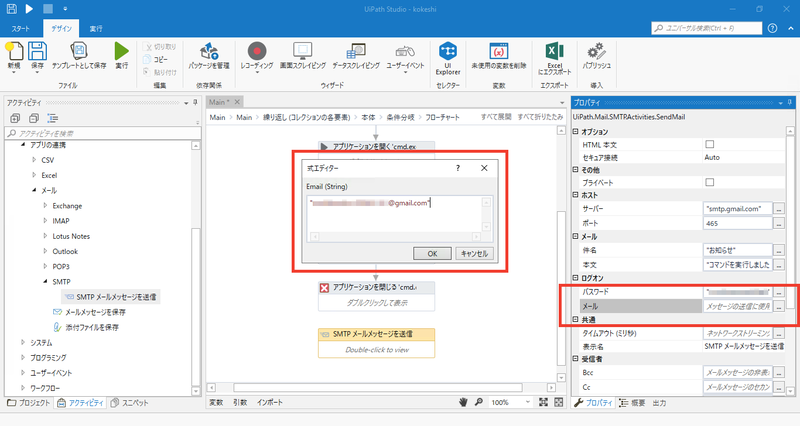Viewport: 800px width, 426px height.
Task: Open the zoom 100% dropdown
Action: coord(528,403)
